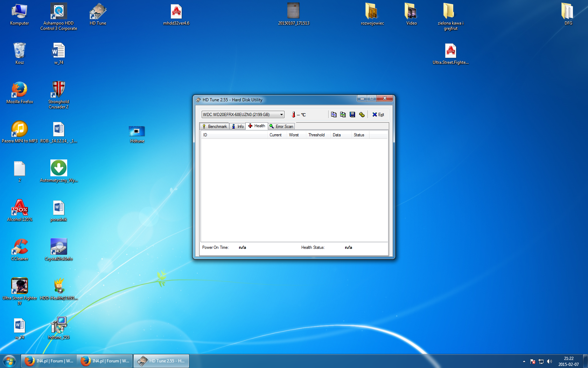The width and height of the screenshot is (588, 368).
Task: Select the HDD-Health(11691... installer icon
Action: coord(59,289)
